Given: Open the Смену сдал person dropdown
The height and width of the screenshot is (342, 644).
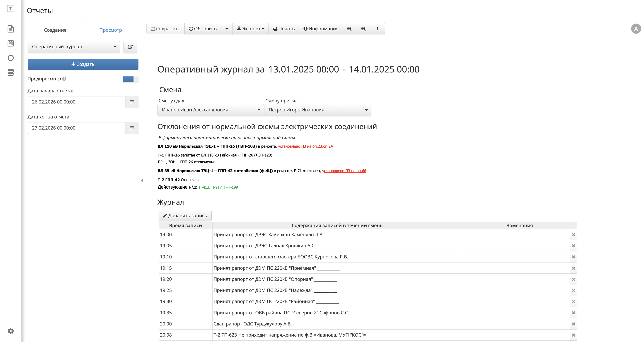Looking at the screenshot, I should 211,110.
